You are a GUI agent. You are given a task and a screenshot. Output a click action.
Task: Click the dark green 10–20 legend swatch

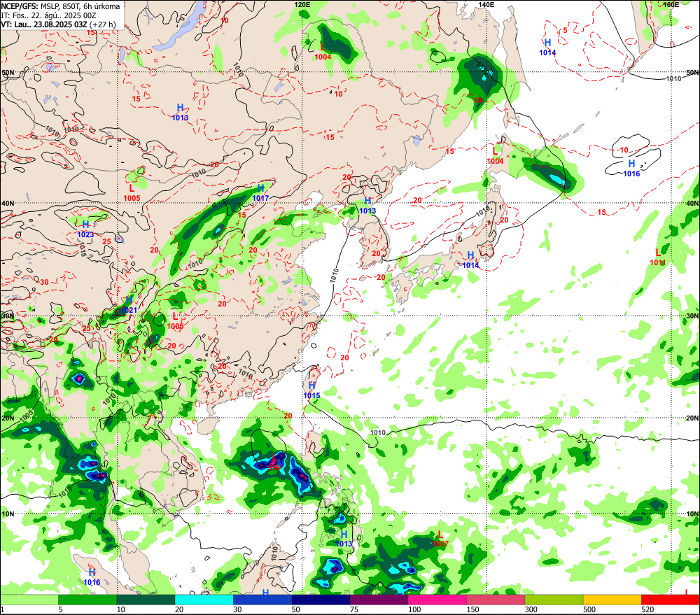[x=146, y=600]
